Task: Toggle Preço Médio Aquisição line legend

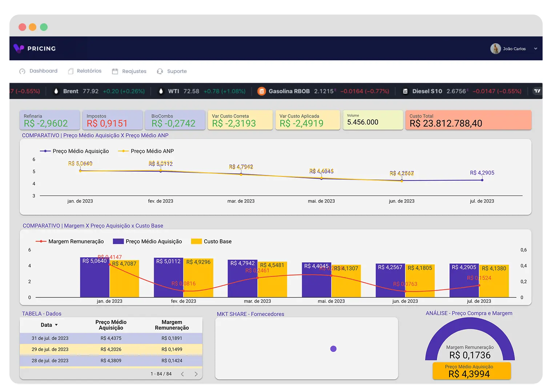Action: coord(75,151)
